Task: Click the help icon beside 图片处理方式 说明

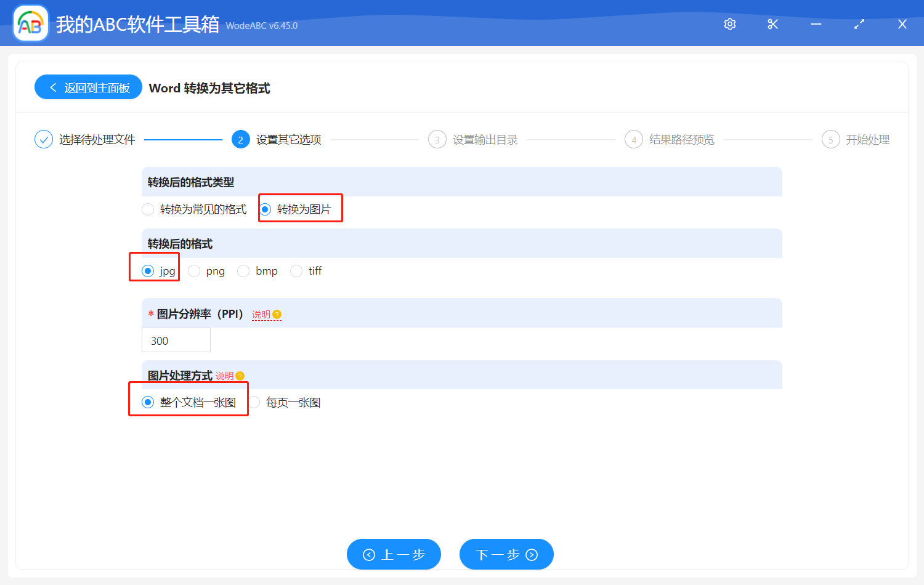Action: pyautogui.click(x=240, y=375)
